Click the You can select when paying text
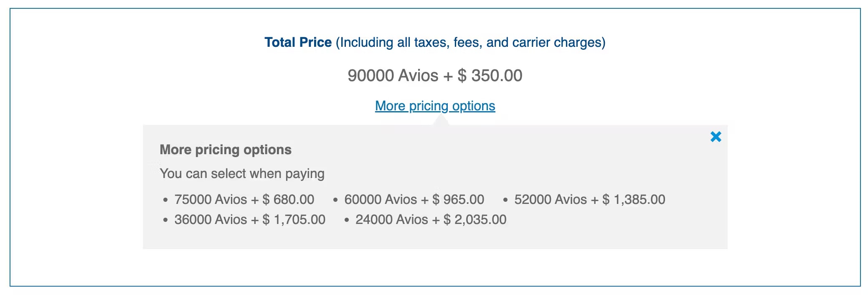This screenshot has height=295, width=868. [242, 173]
